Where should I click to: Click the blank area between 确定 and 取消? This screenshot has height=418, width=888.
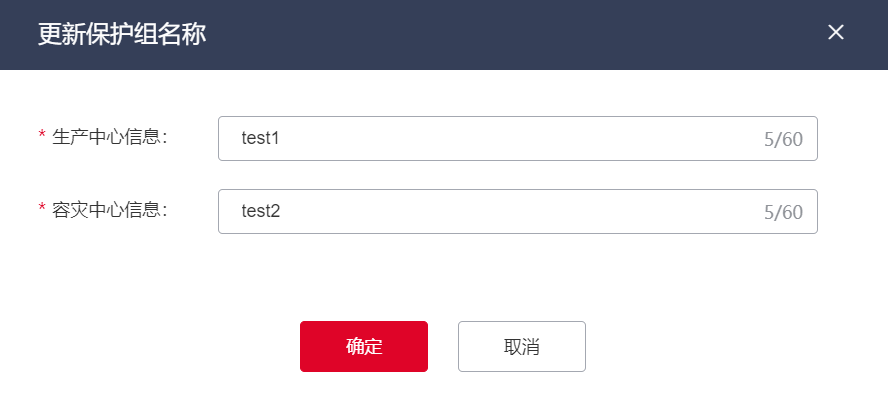(x=443, y=346)
